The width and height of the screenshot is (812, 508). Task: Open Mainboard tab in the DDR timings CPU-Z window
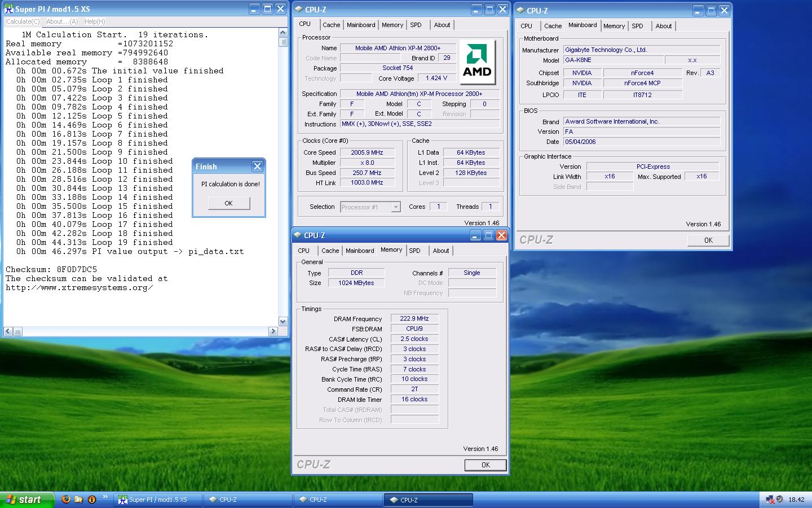360,251
